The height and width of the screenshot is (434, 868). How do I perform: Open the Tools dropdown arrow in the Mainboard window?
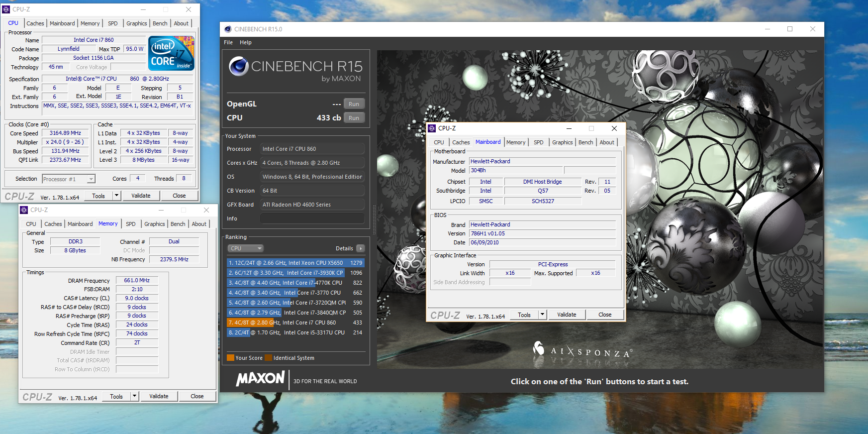point(543,315)
